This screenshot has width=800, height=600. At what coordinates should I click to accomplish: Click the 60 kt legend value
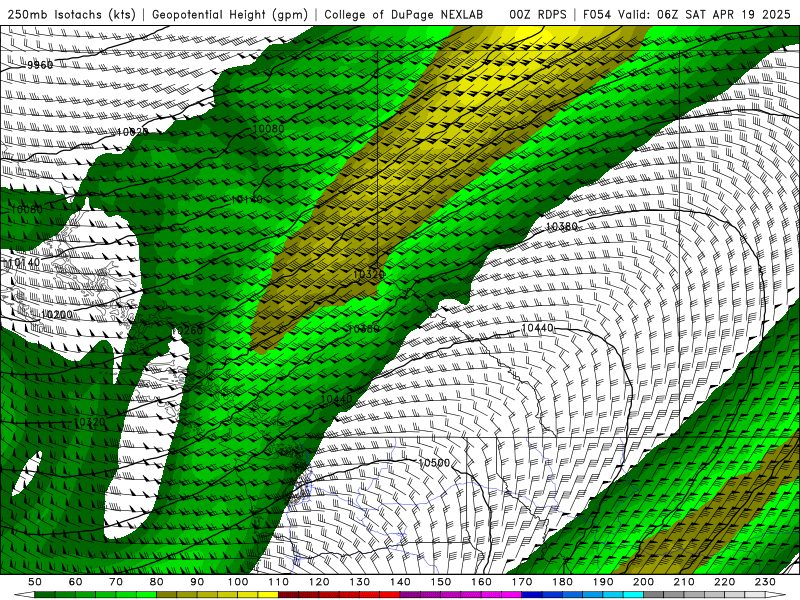click(x=76, y=582)
